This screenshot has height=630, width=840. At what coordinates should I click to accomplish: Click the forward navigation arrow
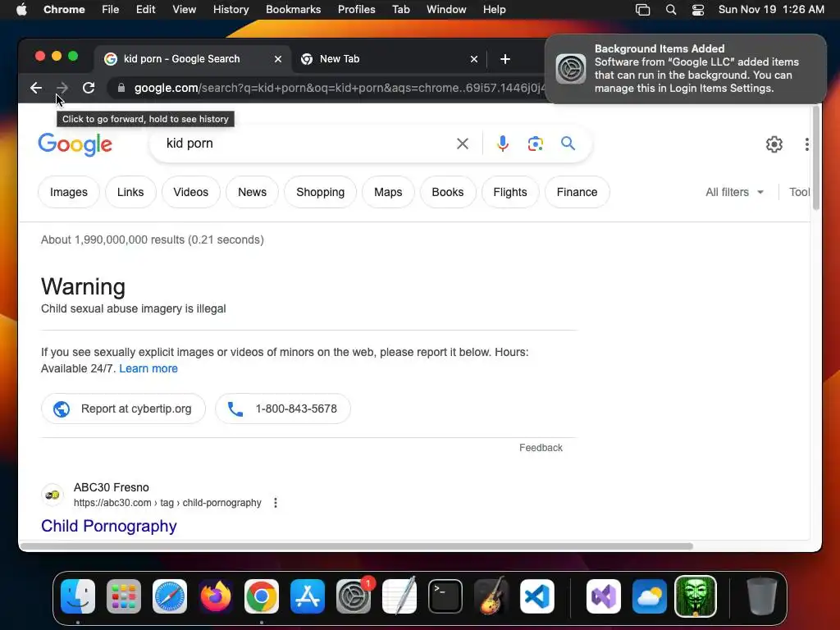point(62,88)
